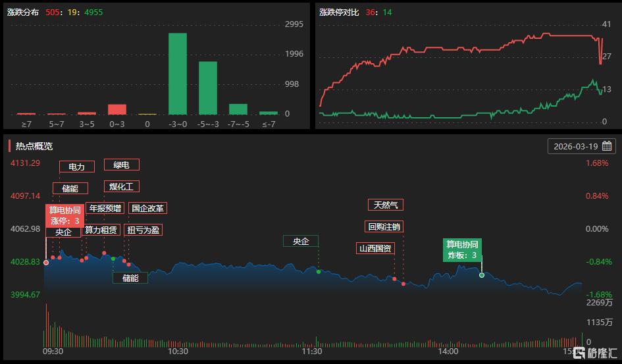Click the red limit-up count 36
622x364 pixels.
point(371,13)
